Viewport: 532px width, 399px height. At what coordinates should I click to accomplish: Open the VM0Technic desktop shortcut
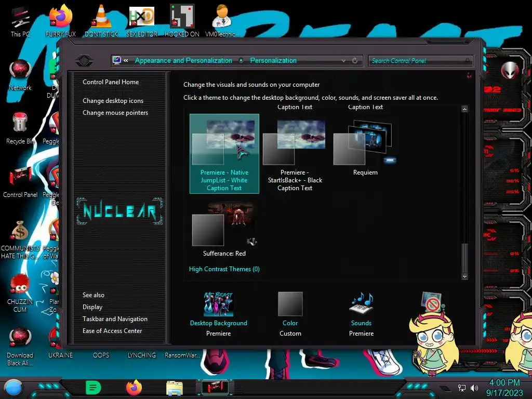click(x=222, y=21)
